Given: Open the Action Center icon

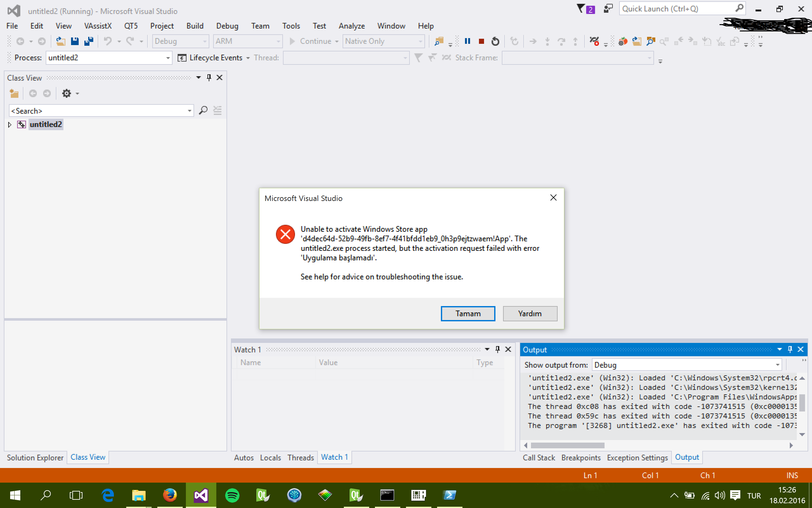Looking at the screenshot, I should 735,495.
